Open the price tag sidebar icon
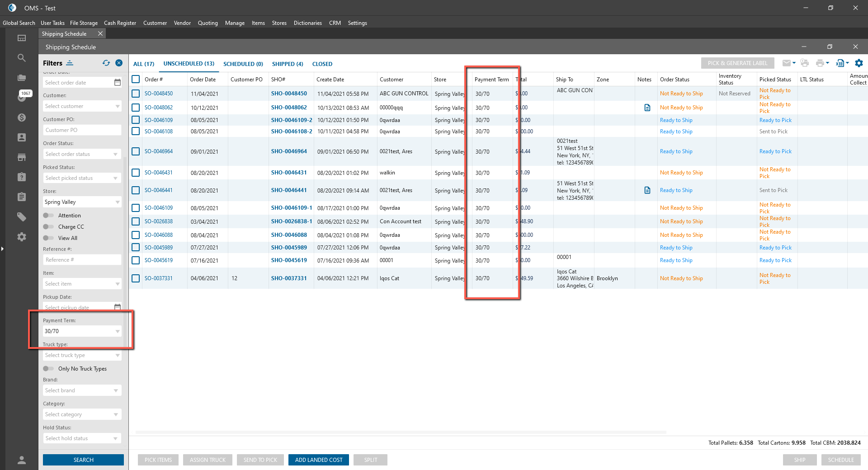868x470 pixels. click(22, 217)
